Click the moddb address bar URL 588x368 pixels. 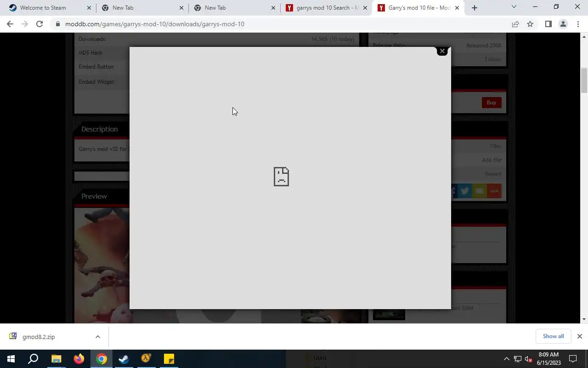click(155, 24)
